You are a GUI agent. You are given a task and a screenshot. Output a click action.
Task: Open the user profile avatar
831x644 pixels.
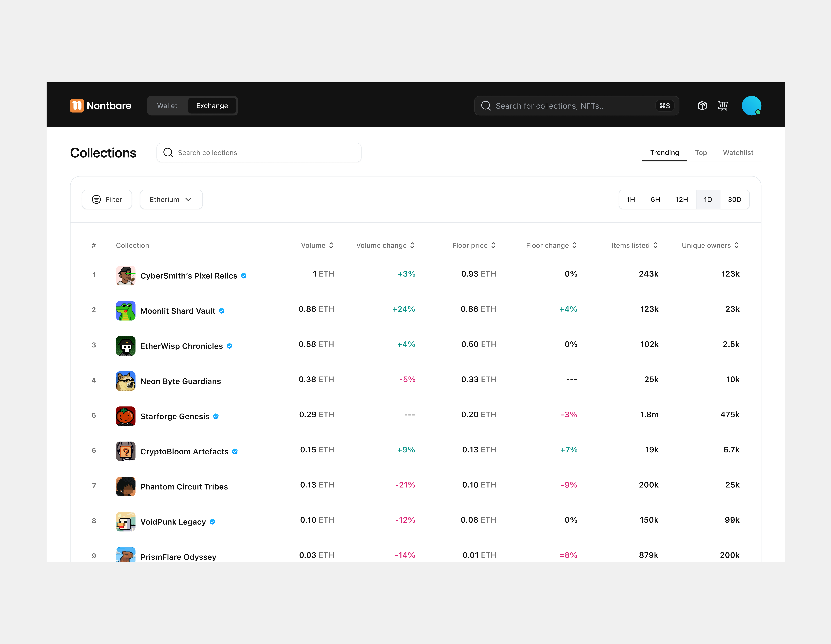(x=751, y=106)
